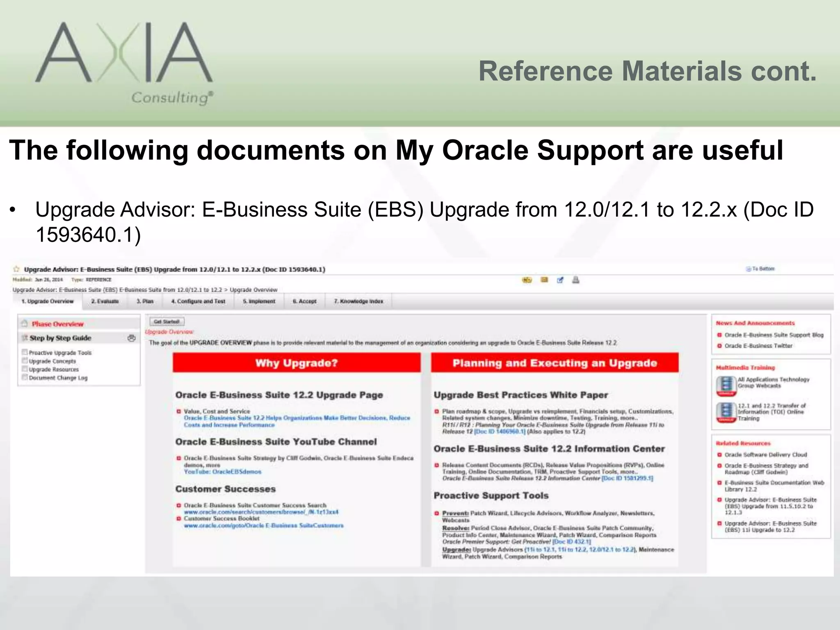
Task: Click the Why Upgrade? red banner
Action: tap(297, 363)
